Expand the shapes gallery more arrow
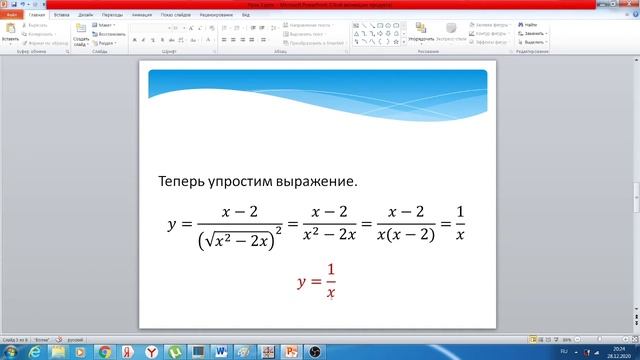640x360 pixels. 404,42
